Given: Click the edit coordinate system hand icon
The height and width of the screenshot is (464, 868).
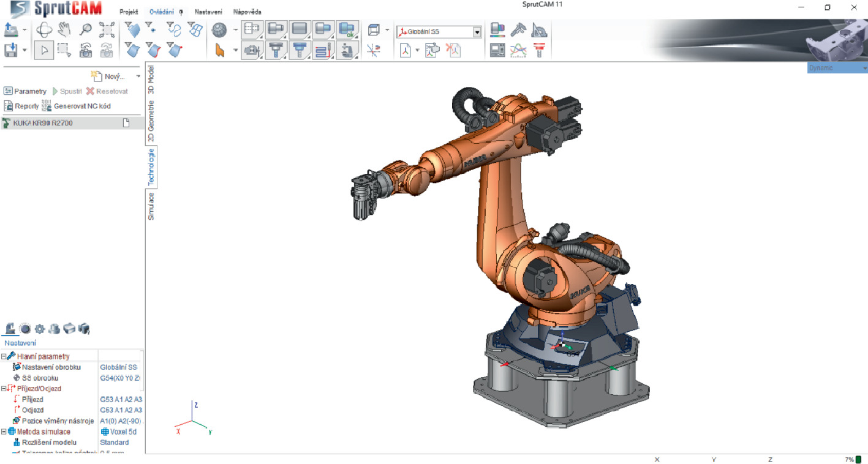Looking at the screenshot, I should click(432, 50).
